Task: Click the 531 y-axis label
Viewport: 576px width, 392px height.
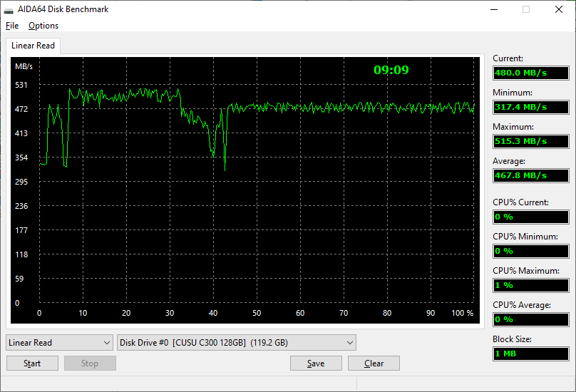Action: tap(21, 85)
